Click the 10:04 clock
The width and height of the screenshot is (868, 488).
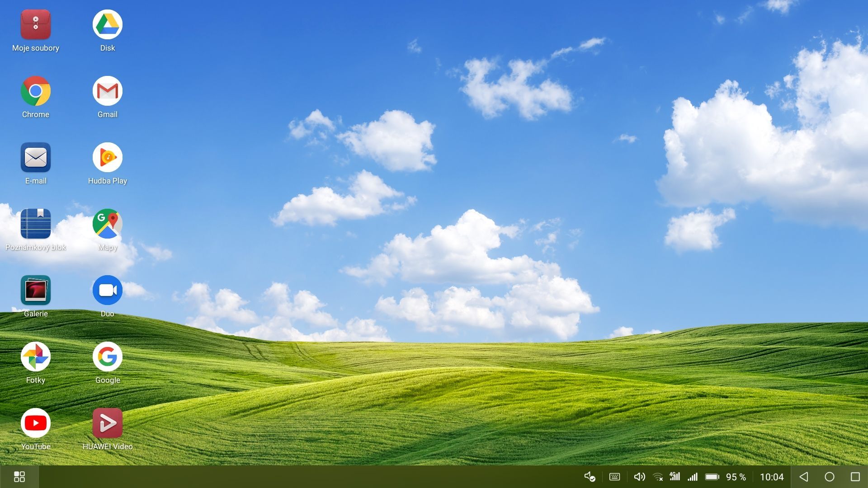771,477
